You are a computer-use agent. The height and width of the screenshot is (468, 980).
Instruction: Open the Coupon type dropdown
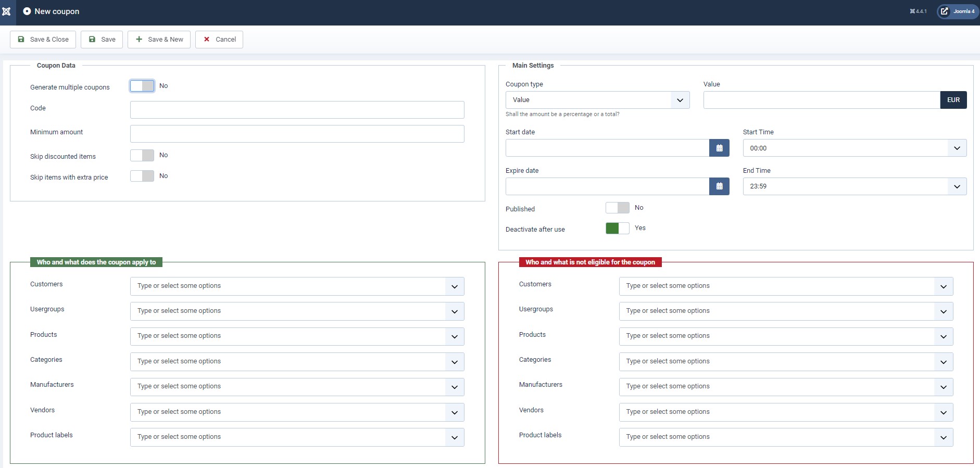pyautogui.click(x=597, y=100)
